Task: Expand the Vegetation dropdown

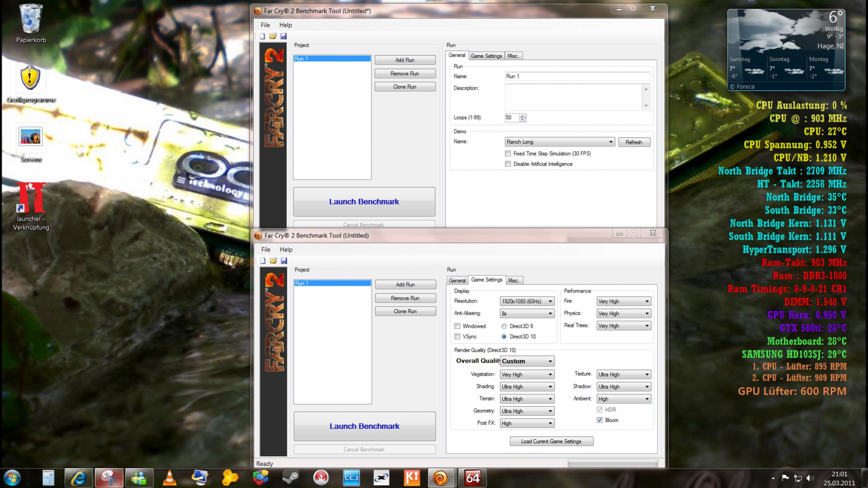Action: [x=527, y=374]
